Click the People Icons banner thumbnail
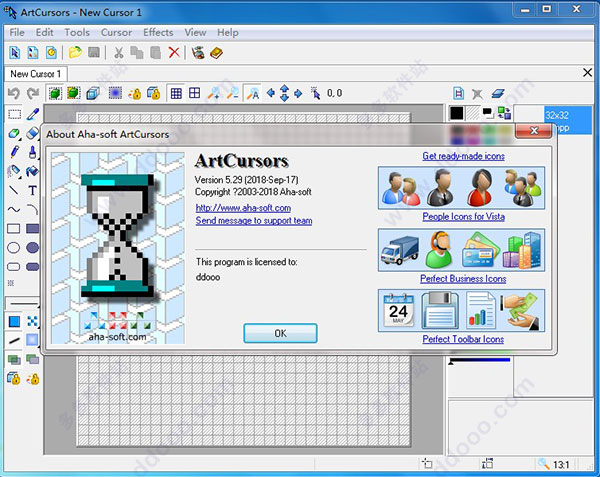 click(461, 188)
